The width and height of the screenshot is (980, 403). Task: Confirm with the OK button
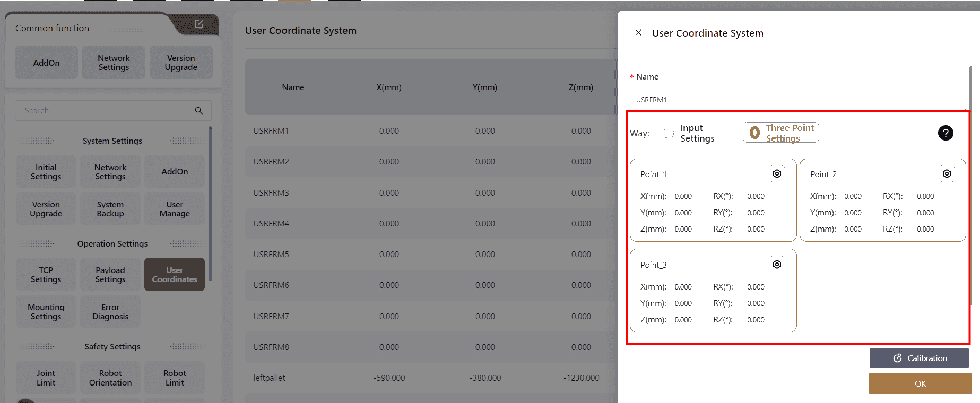tap(920, 383)
